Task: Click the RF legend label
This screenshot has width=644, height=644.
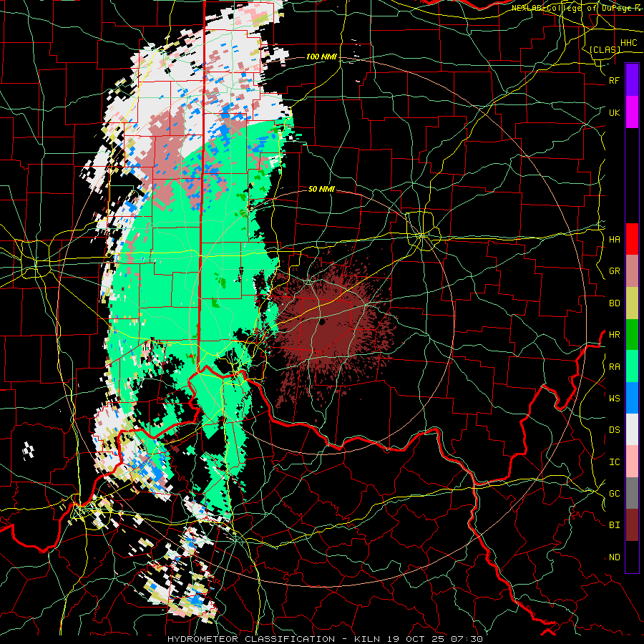Action: pyautogui.click(x=614, y=80)
